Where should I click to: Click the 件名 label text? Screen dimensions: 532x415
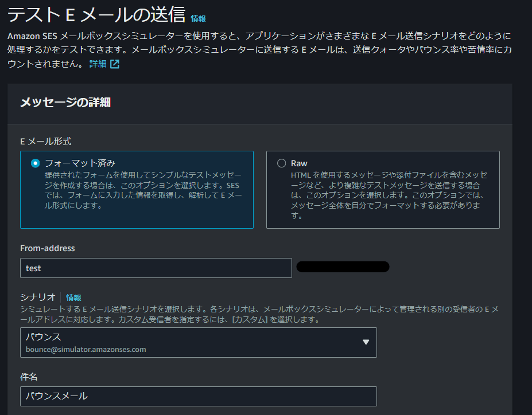(x=29, y=377)
